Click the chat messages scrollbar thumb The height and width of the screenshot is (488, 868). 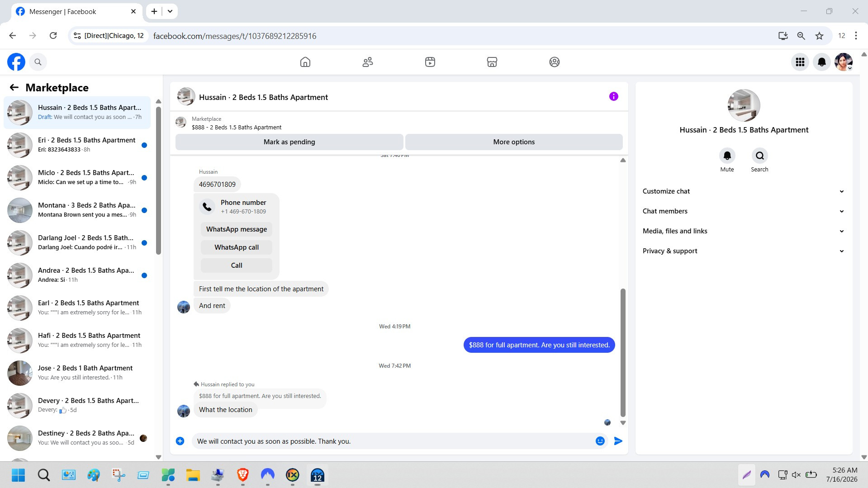[x=623, y=352]
